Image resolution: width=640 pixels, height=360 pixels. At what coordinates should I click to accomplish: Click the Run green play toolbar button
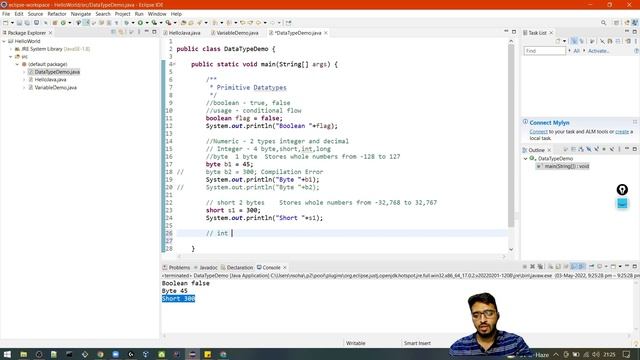[140, 23]
